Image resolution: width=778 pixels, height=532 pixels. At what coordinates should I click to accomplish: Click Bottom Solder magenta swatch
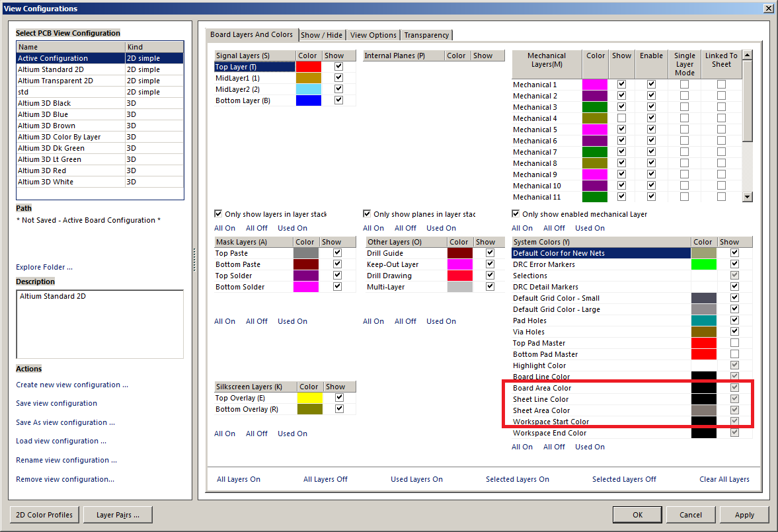point(306,287)
